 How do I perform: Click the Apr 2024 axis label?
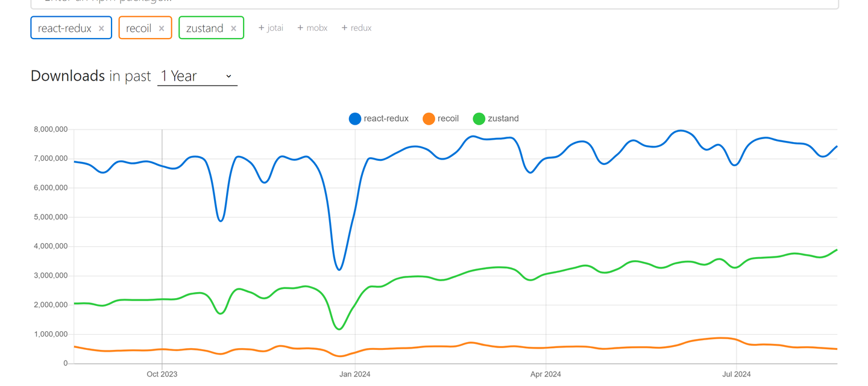tap(546, 374)
